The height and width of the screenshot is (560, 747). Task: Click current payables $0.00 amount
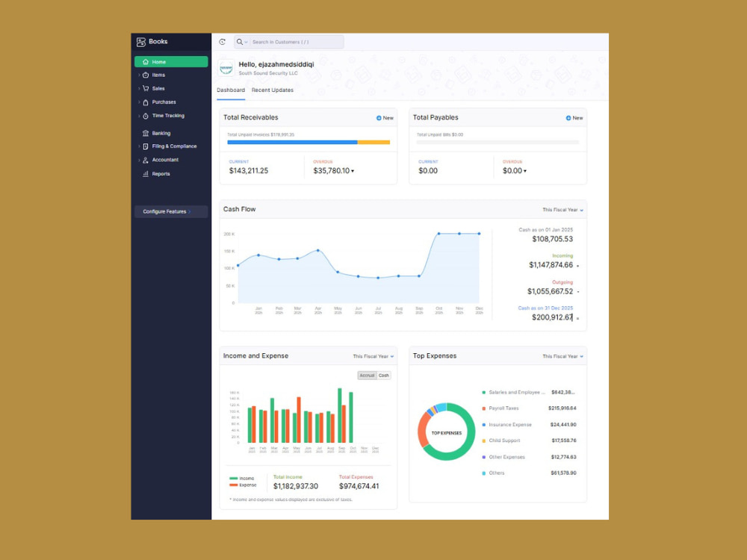coord(428,171)
